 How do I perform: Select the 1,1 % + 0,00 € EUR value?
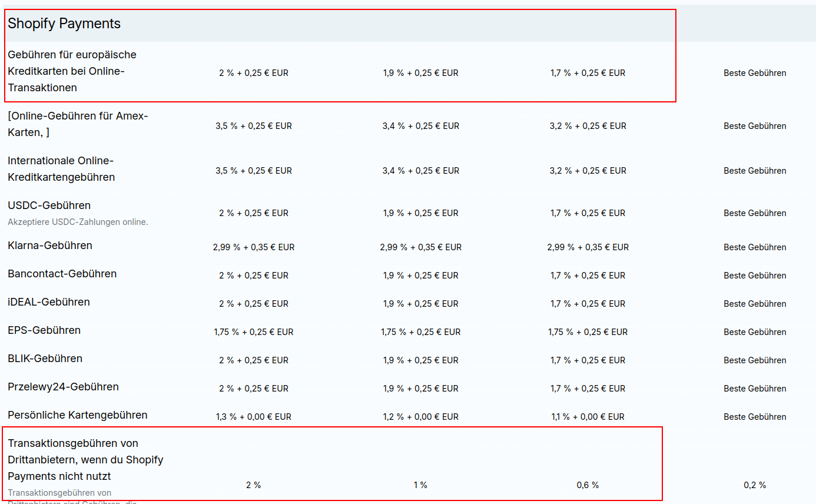pyautogui.click(x=588, y=417)
